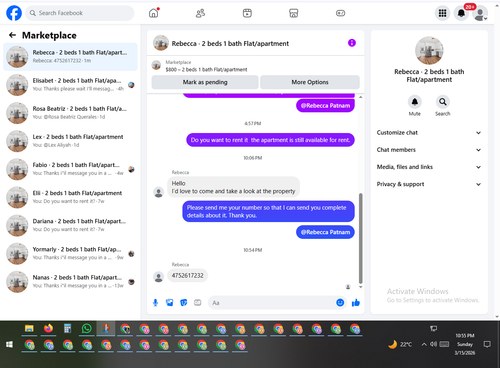Viewport: 500px width, 368px height.
Task: Open WhatsApp from taskbar
Action: point(87,329)
